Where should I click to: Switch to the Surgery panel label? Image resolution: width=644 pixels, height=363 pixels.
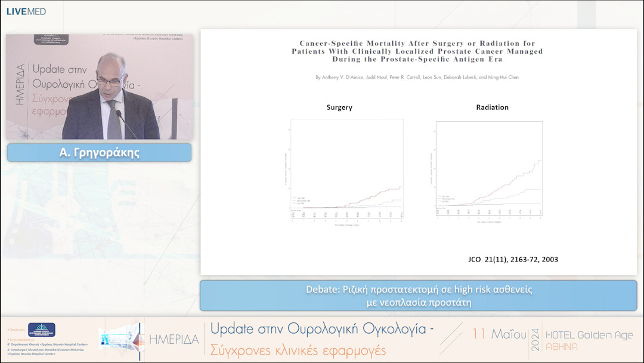339,107
